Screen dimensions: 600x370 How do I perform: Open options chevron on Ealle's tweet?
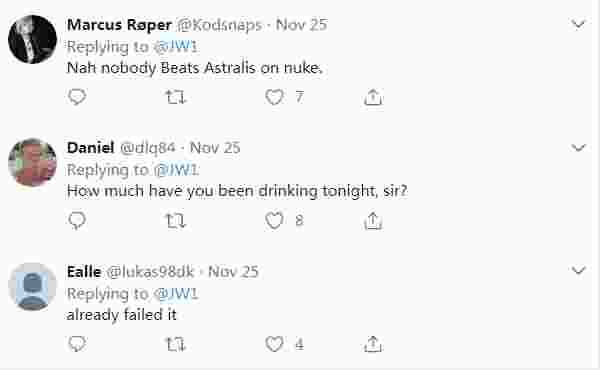tap(579, 271)
